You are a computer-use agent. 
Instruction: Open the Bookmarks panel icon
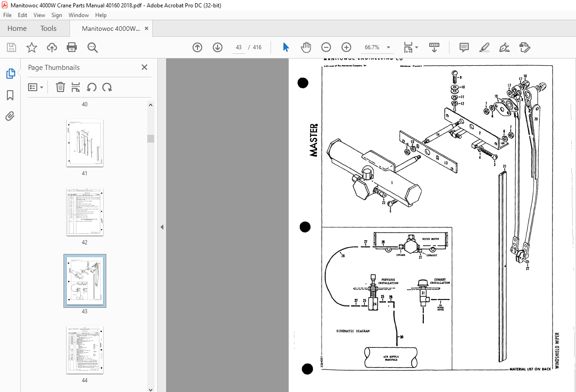click(10, 95)
